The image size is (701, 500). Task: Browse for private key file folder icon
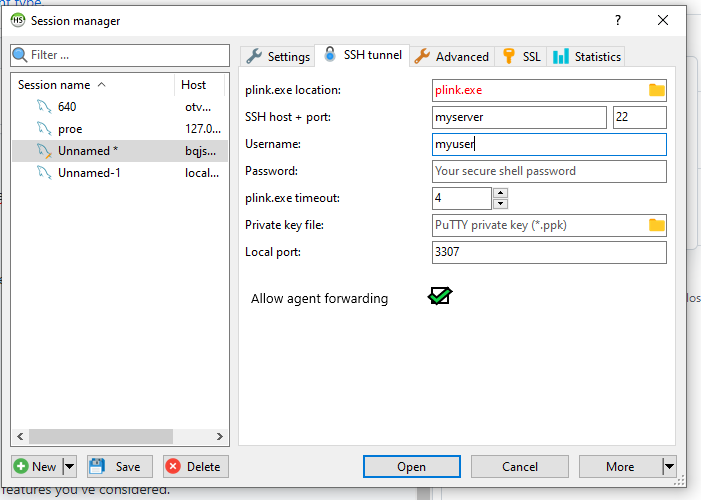point(657,225)
